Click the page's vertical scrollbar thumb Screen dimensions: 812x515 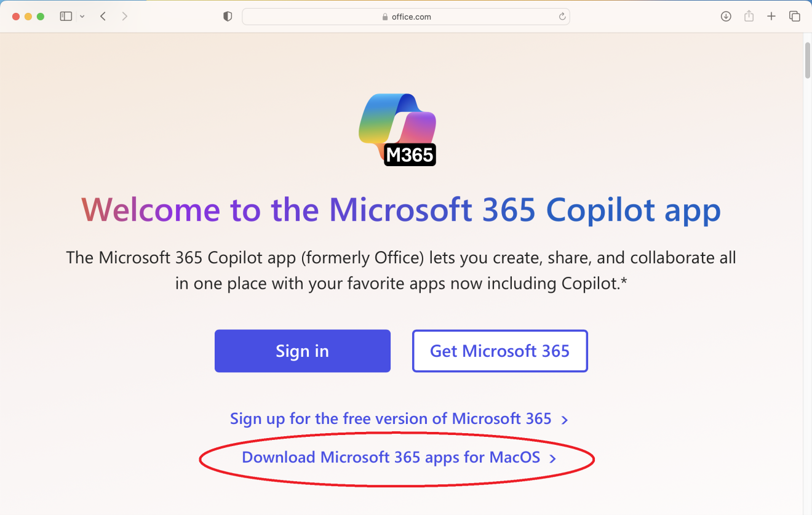coord(808,60)
